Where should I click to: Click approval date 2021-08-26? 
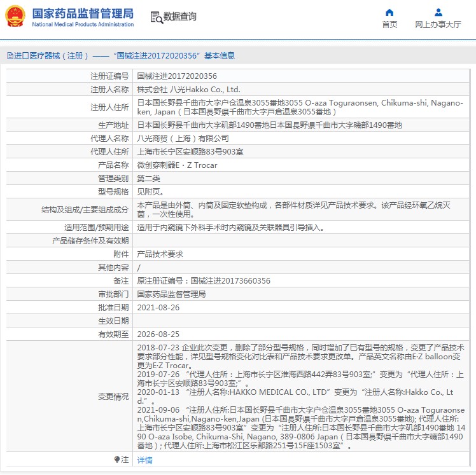[x=158, y=308]
